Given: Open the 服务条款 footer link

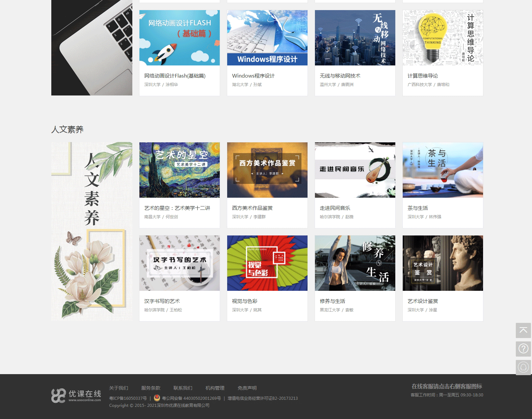Looking at the screenshot, I should pyautogui.click(x=151, y=388).
